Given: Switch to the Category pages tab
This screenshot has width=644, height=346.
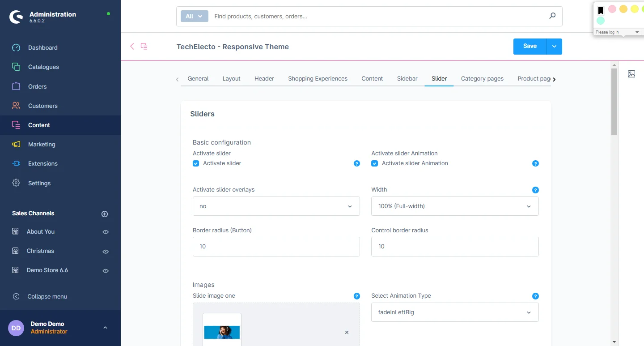Looking at the screenshot, I should click(x=482, y=79).
